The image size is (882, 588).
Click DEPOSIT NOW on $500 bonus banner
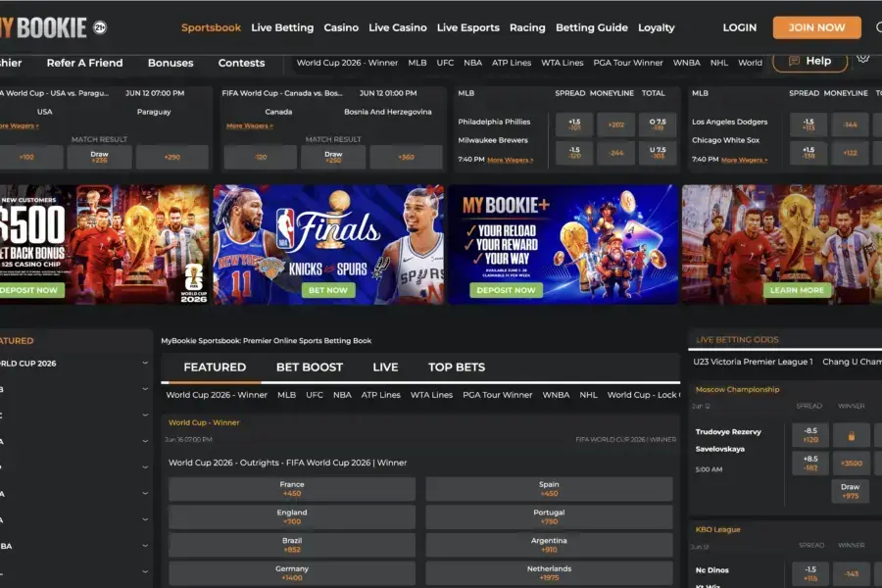pos(31,290)
